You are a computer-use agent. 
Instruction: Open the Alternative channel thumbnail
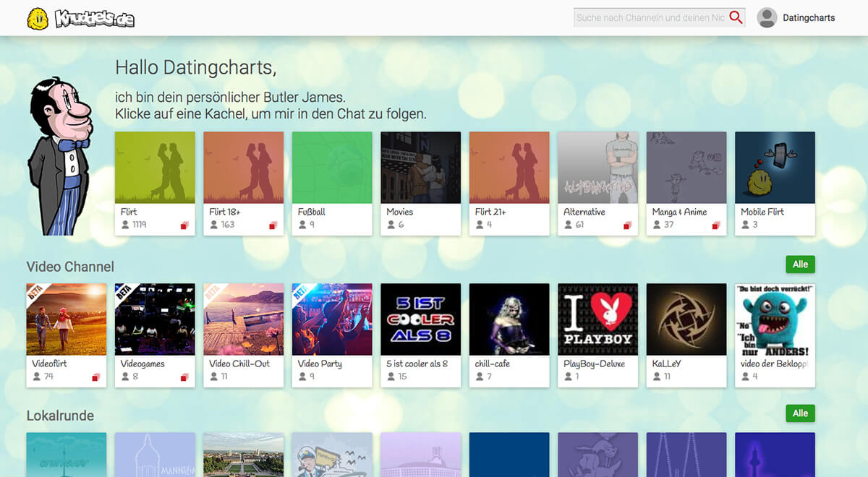(x=598, y=168)
